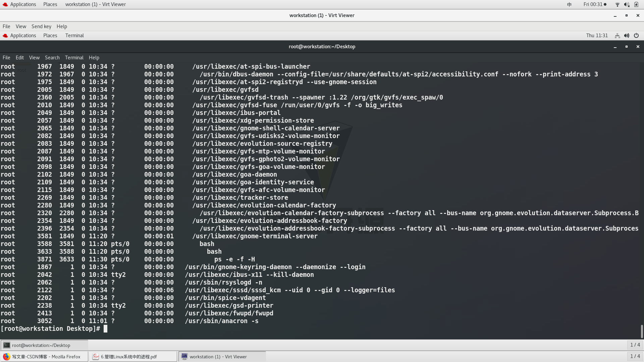
Task: Open the terminal Search menu
Action: pos(52,58)
